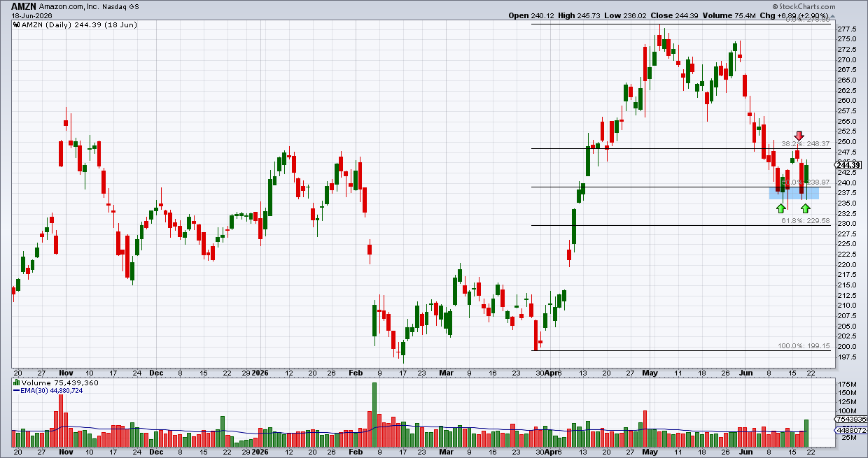Click the 100M volume axis label

(x=846, y=411)
